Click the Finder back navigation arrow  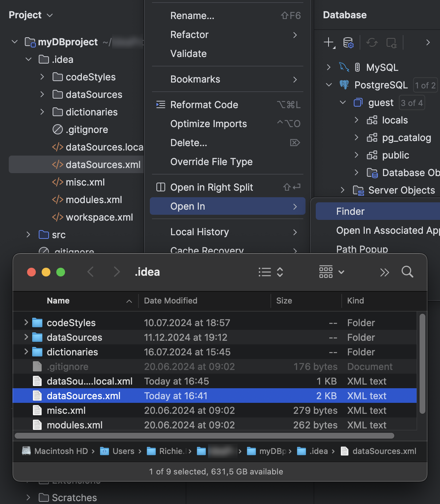pos(91,272)
